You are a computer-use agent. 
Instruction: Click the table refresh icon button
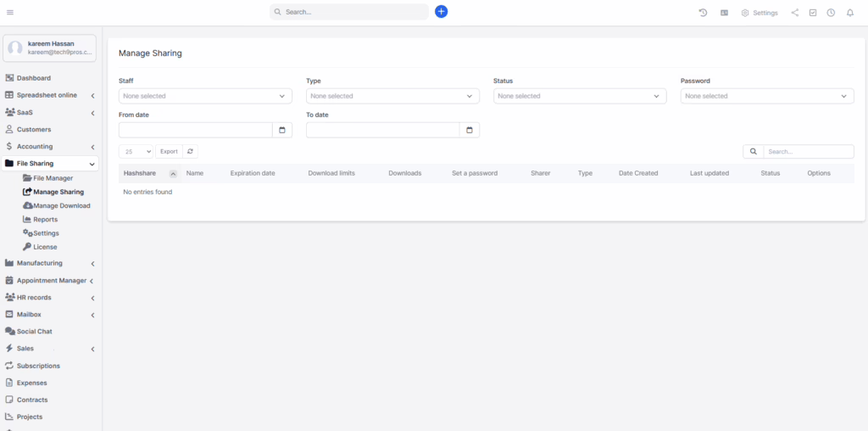click(x=191, y=151)
